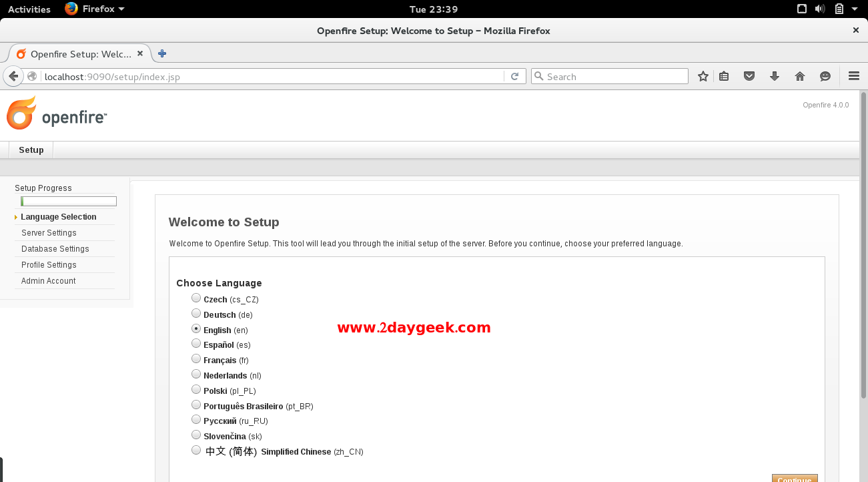
Task: Open the bookmarks list icon
Action: tap(724, 76)
